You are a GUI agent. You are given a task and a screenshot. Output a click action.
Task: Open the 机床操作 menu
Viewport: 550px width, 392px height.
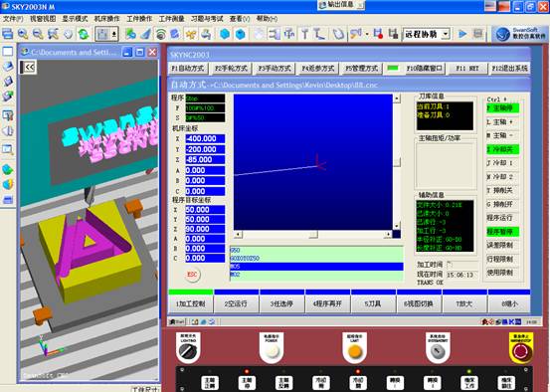pos(106,19)
